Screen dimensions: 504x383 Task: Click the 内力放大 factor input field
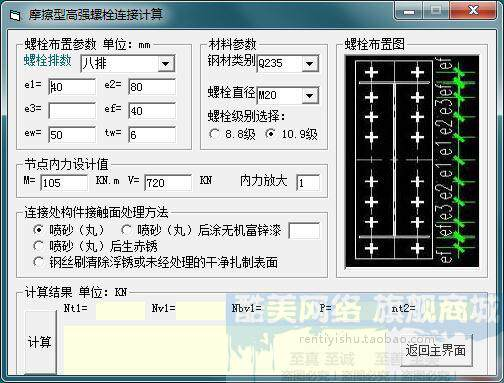point(308,183)
